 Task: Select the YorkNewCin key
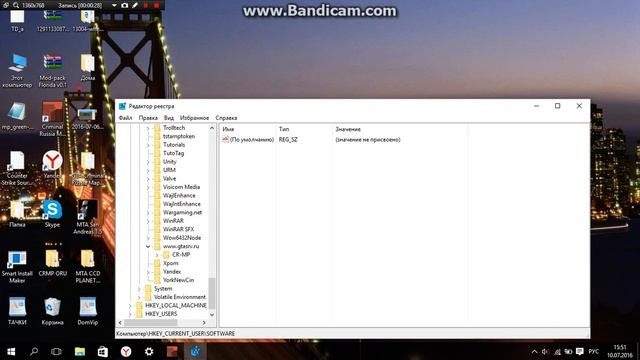coord(178,280)
